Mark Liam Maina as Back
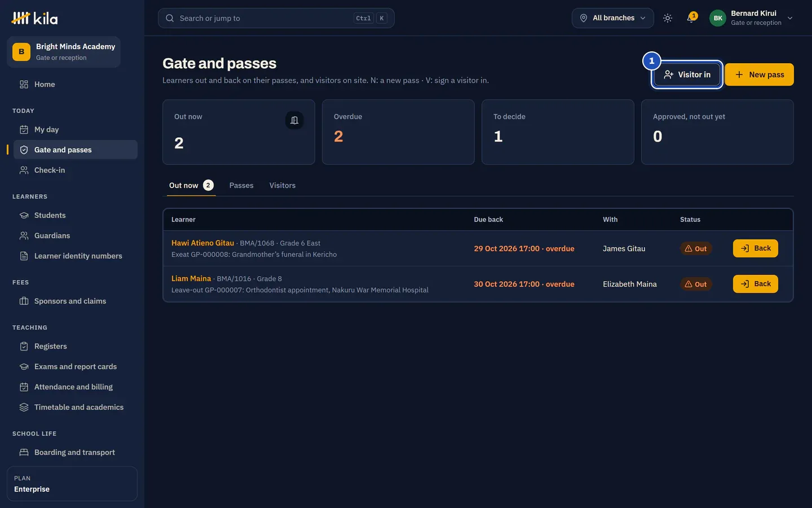The width and height of the screenshot is (812, 508). tap(756, 284)
